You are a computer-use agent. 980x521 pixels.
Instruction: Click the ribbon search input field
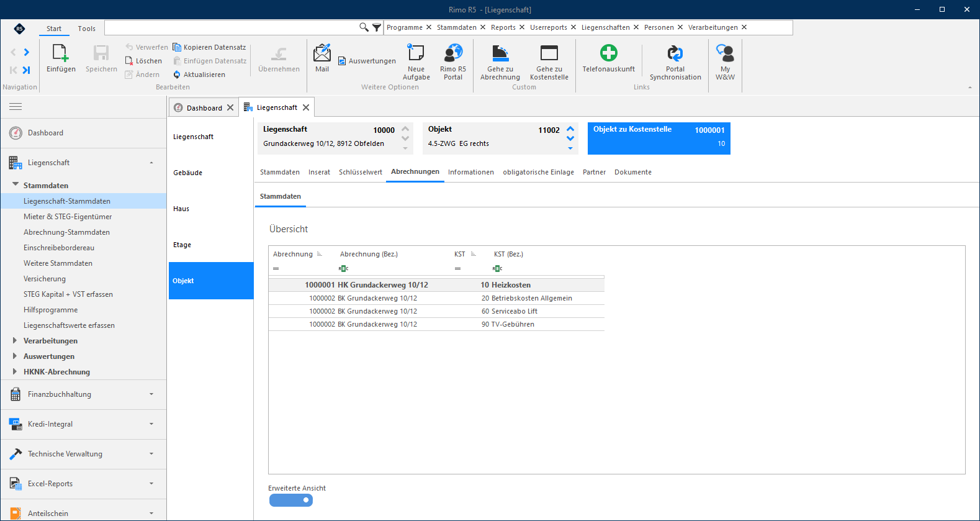point(232,27)
